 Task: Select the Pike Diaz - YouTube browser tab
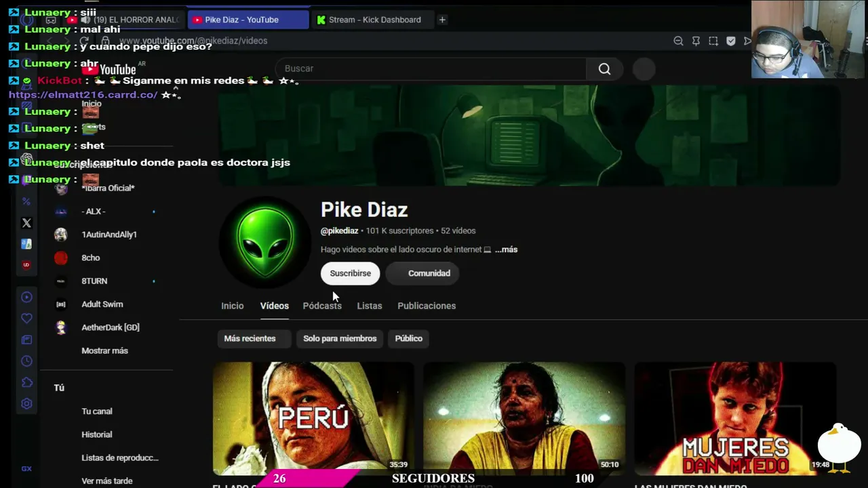248,20
